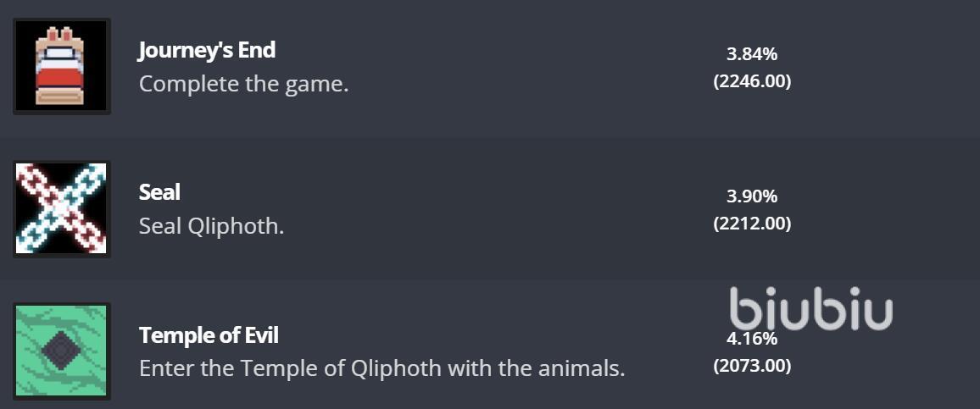Image resolution: width=980 pixels, height=409 pixels.
Task: Click the Seal achievement title
Action: 159,192
